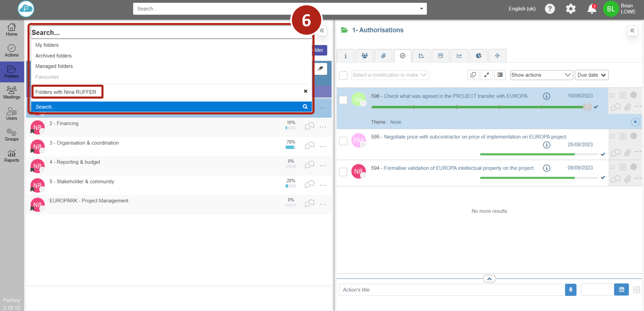Select the Managed folders menu entry
Viewport: 644px width, 311px height.
pos(54,66)
